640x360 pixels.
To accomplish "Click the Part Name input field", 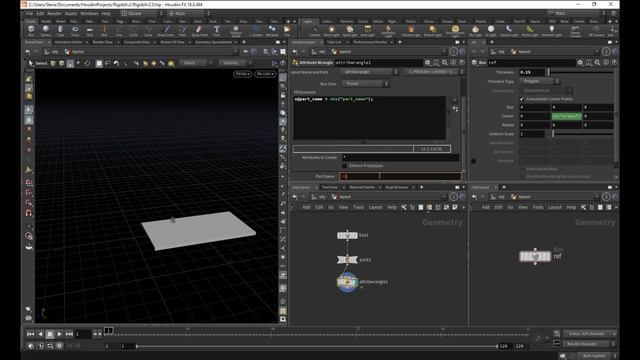I will (x=400, y=176).
